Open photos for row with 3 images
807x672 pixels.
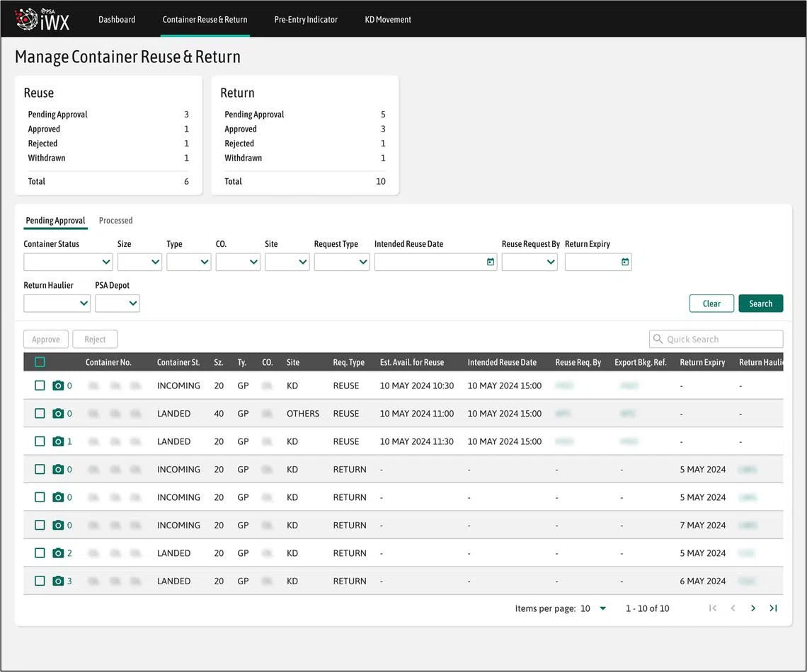[x=58, y=581]
